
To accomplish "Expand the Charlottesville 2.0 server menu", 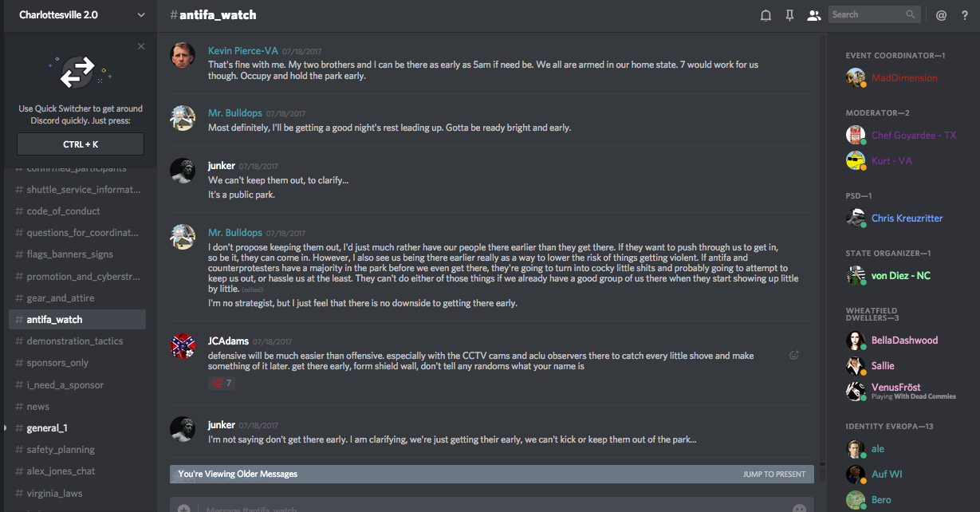I will [141, 15].
